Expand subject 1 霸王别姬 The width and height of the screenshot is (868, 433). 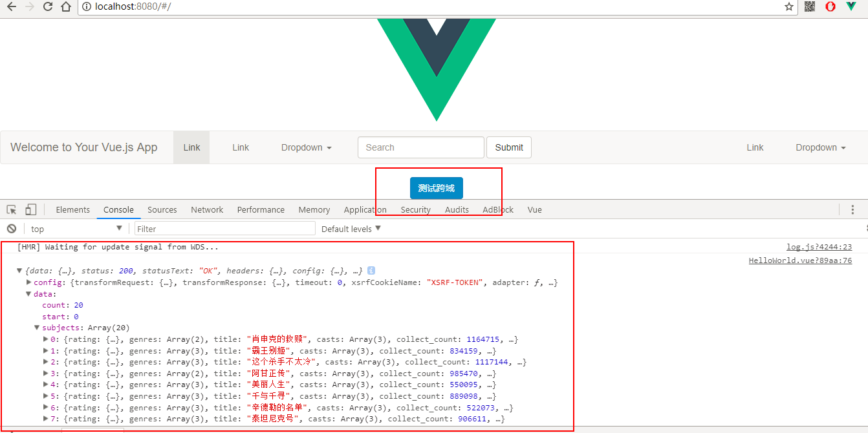coord(45,351)
